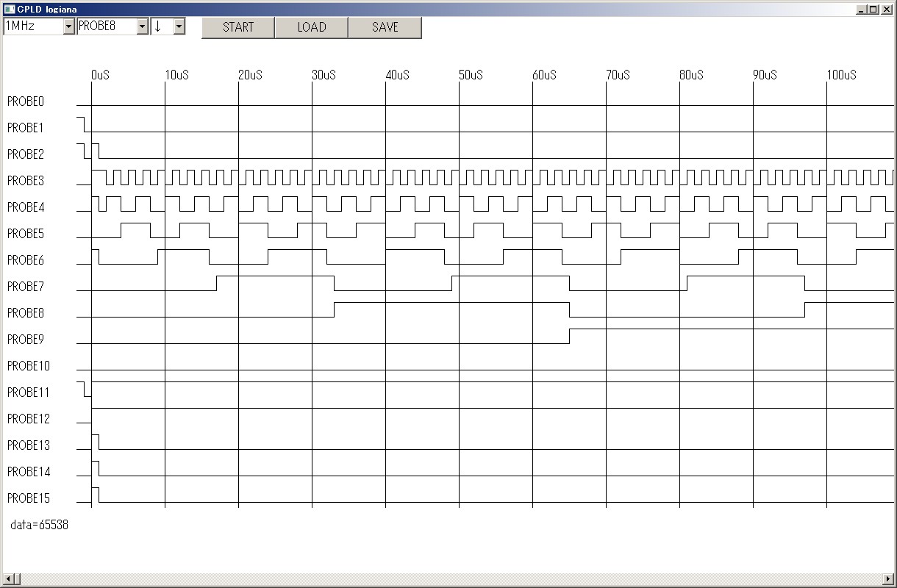
Task: Click the 60uS time marker
Action: tap(545, 75)
